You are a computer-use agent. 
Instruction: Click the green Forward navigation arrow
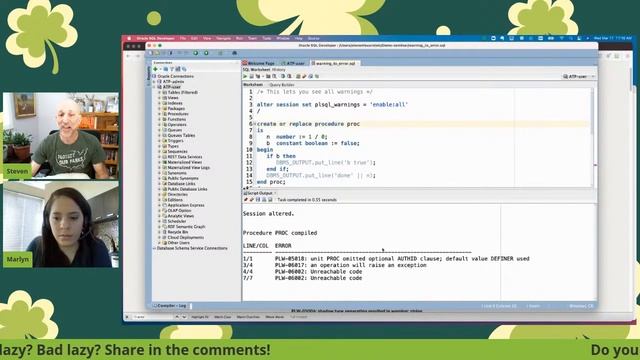coord(206,53)
